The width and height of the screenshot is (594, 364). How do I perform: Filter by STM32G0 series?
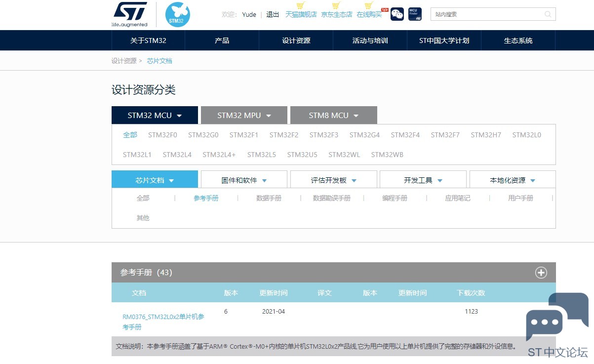(x=203, y=135)
